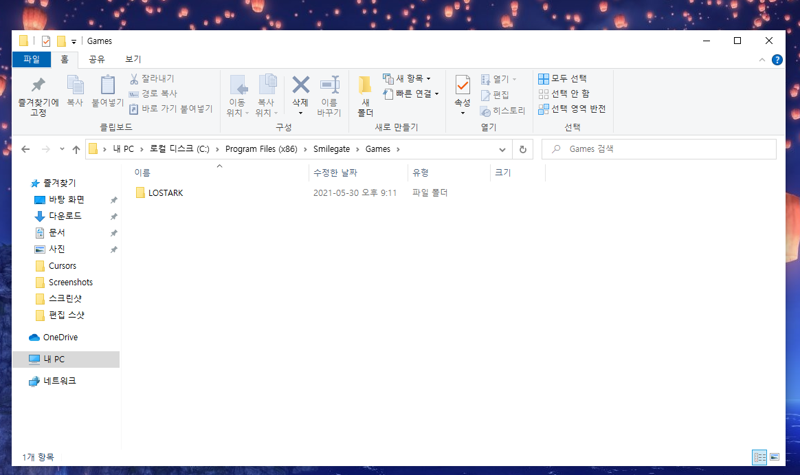Click 경로 복사 (Copy path)

153,94
